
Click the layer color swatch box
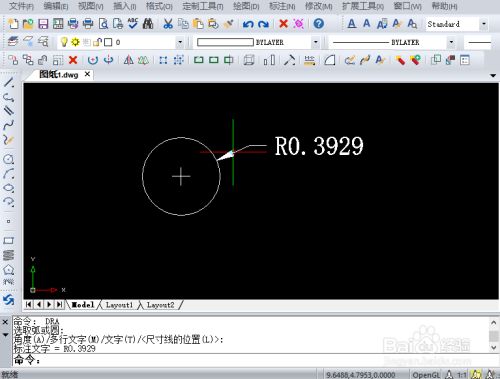tap(108, 42)
